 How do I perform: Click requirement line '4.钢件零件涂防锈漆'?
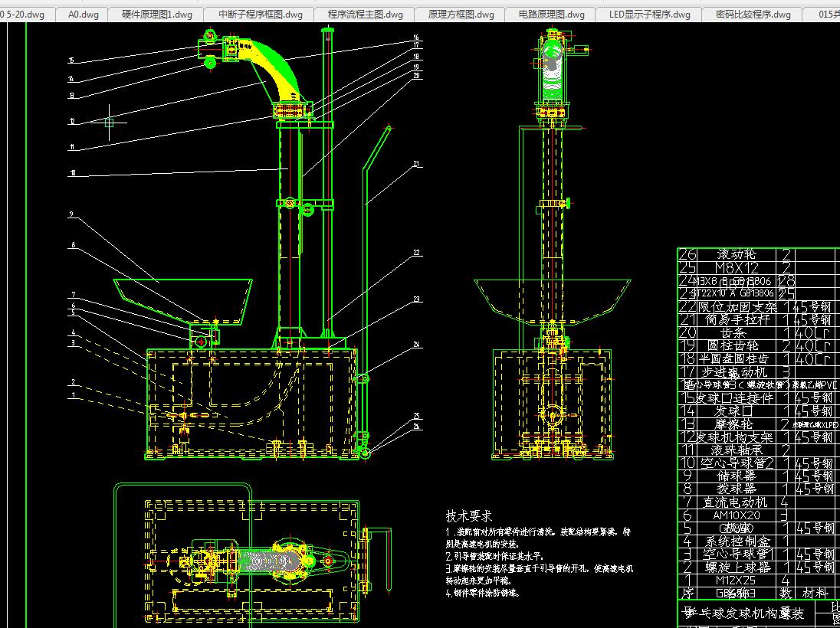pyautogui.click(x=482, y=593)
